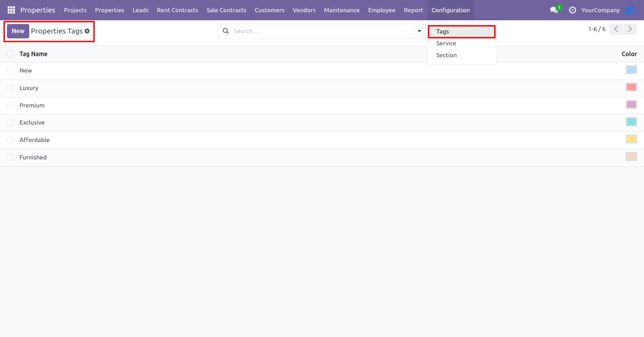This screenshot has height=337, width=644.
Task: Open the Sale Contracts menu
Action: (x=226, y=10)
